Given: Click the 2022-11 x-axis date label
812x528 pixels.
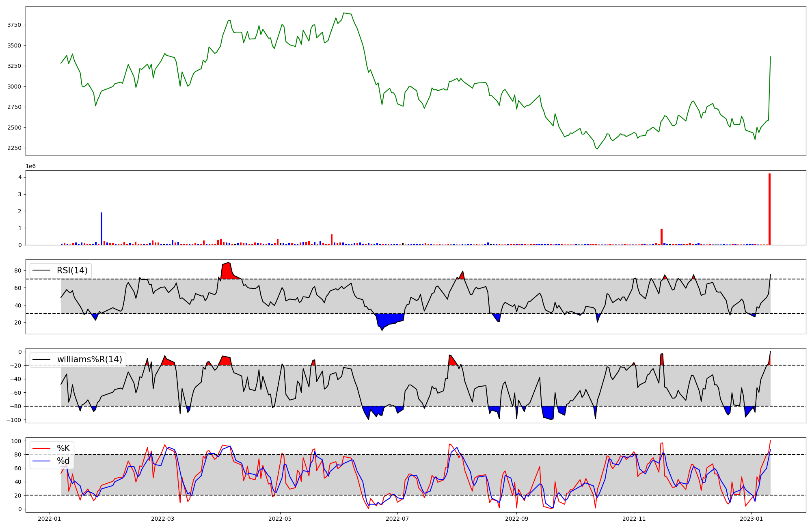Looking at the screenshot, I should coord(634,519).
